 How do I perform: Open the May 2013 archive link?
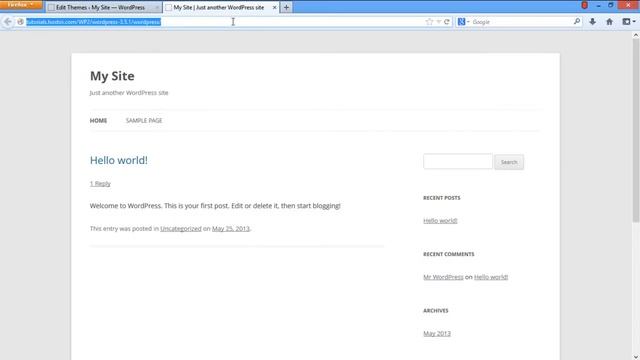(437, 333)
